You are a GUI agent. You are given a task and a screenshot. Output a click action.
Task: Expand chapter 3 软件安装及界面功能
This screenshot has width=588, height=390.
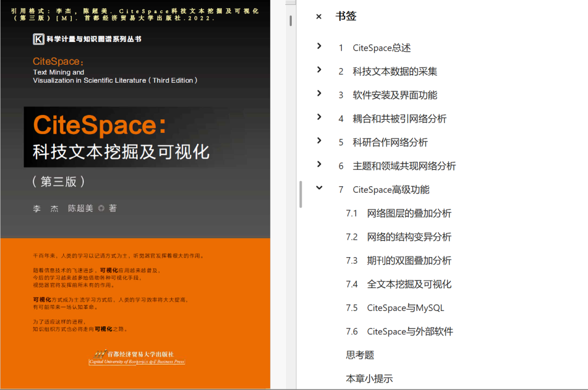pyautogui.click(x=319, y=93)
